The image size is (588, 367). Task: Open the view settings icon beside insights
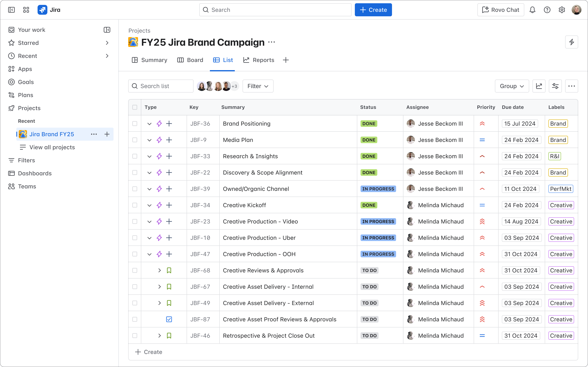point(555,86)
